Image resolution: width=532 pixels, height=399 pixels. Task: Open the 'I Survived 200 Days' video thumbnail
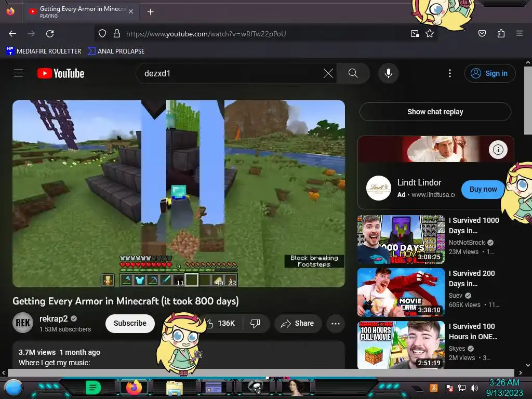pos(401,292)
